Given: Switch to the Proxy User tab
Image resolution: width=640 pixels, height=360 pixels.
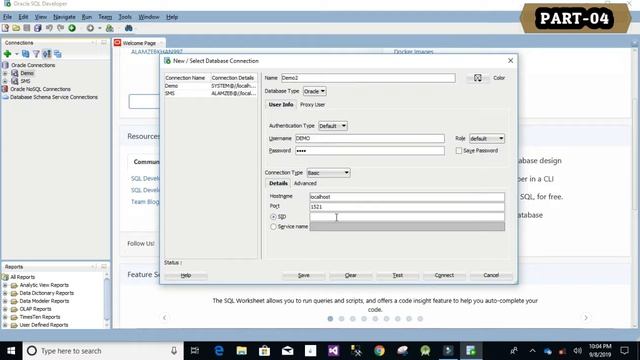Looking at the screenshot, I should 312,105.
